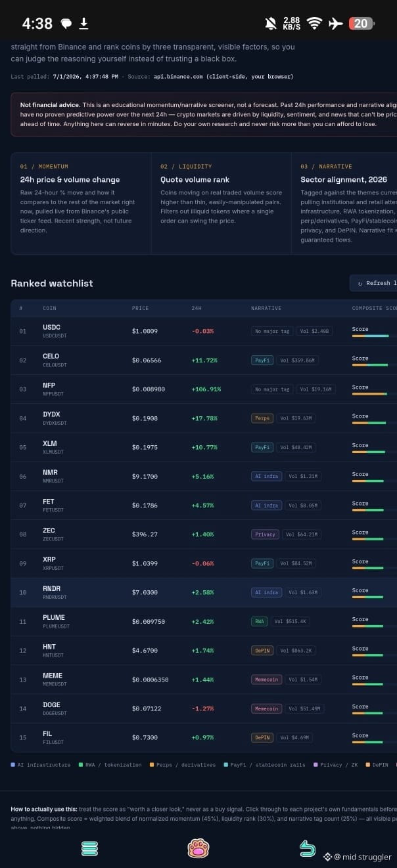397x868 pixels.
Task: Click the +106.91% change value
Action: point(206,389)
